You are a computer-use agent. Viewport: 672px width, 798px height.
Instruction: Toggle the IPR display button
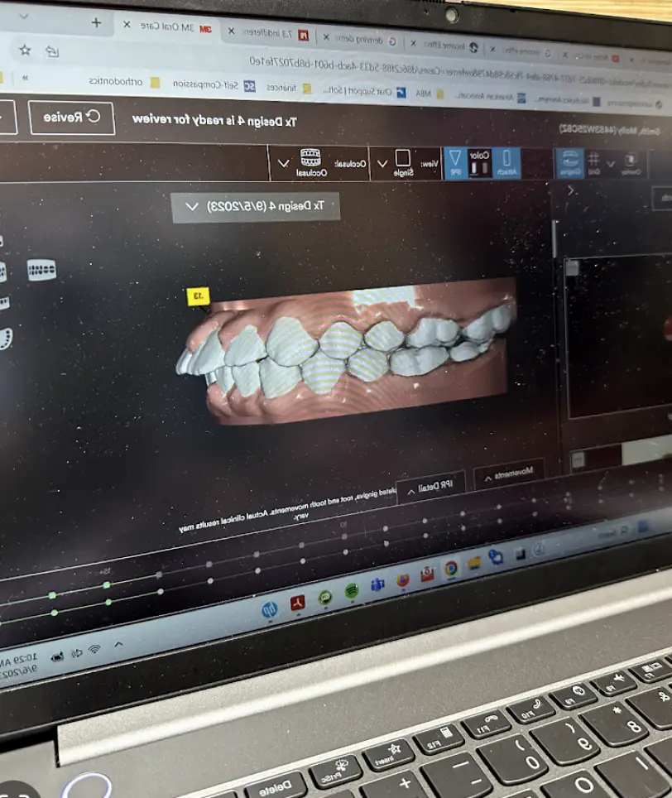tap(455, 163)
